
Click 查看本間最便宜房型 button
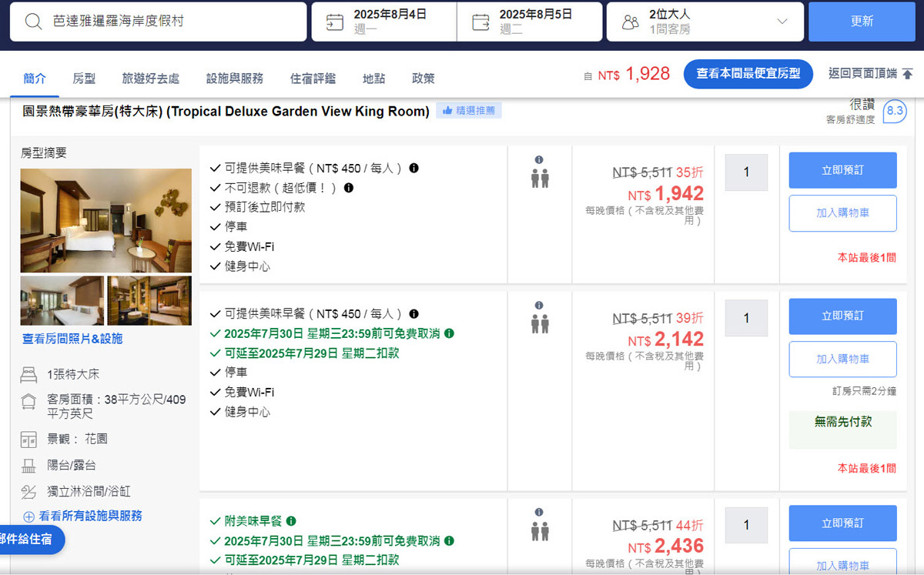click(748, 74)
